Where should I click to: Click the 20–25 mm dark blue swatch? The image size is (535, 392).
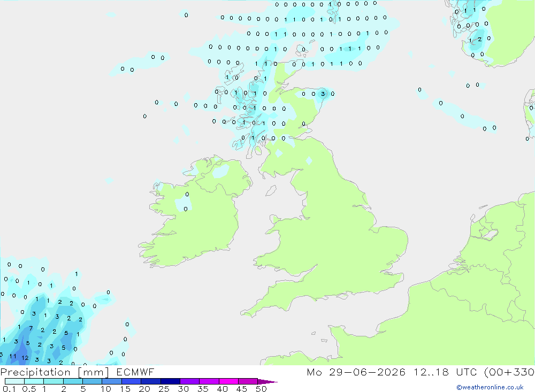point(150,381)
